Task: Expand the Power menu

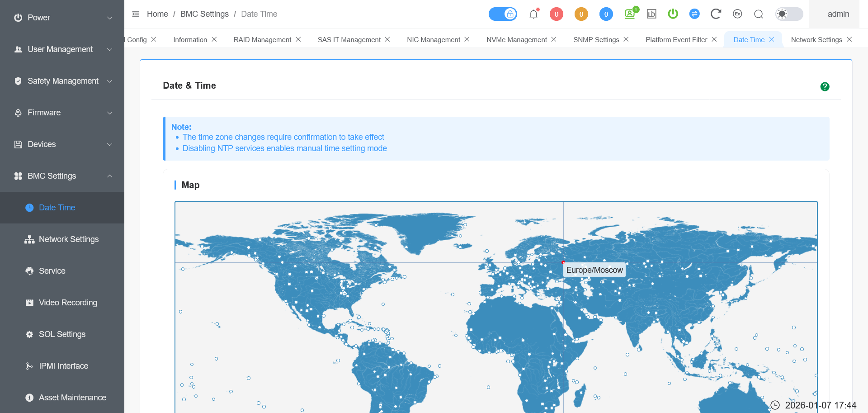Action: 62,18
